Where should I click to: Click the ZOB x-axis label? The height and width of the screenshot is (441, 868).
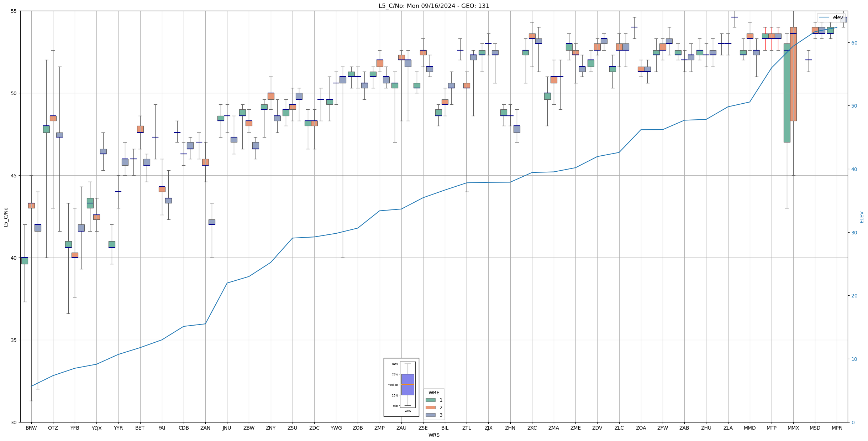(358, 428)
